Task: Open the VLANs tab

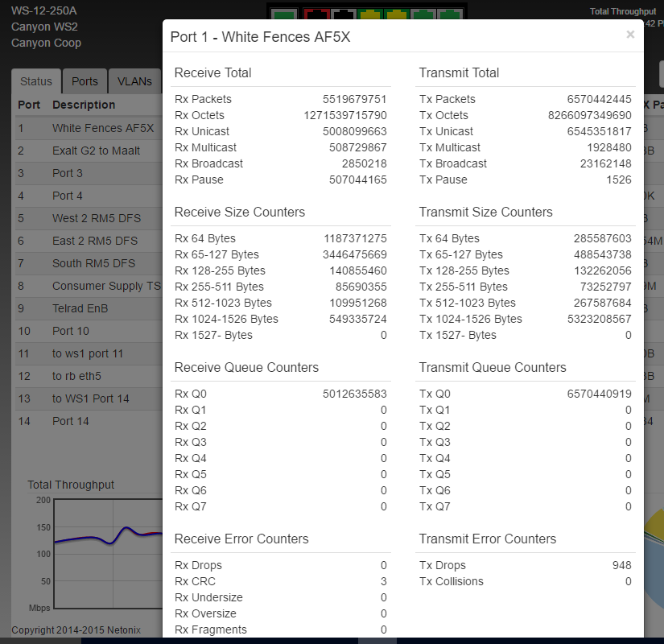Action: (x=134, y=81)
